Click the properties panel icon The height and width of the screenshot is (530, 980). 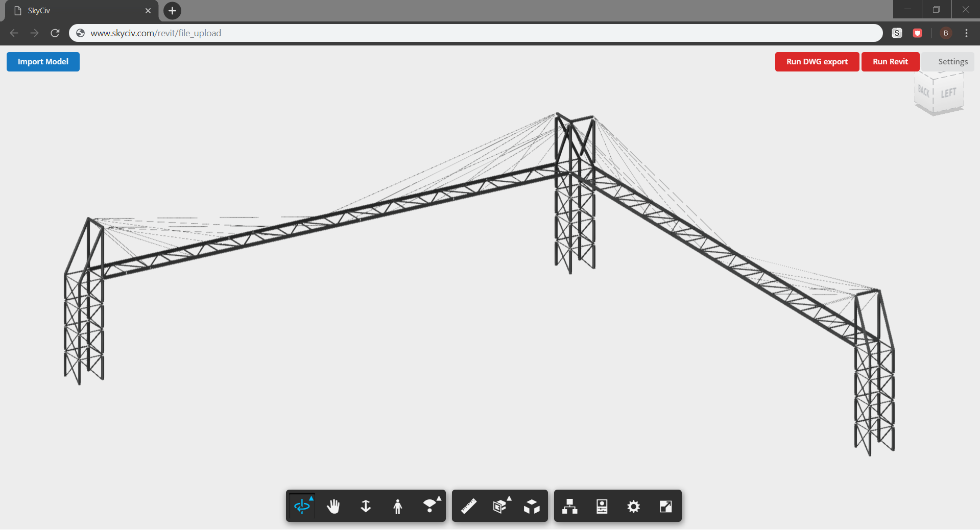[601, 506]
